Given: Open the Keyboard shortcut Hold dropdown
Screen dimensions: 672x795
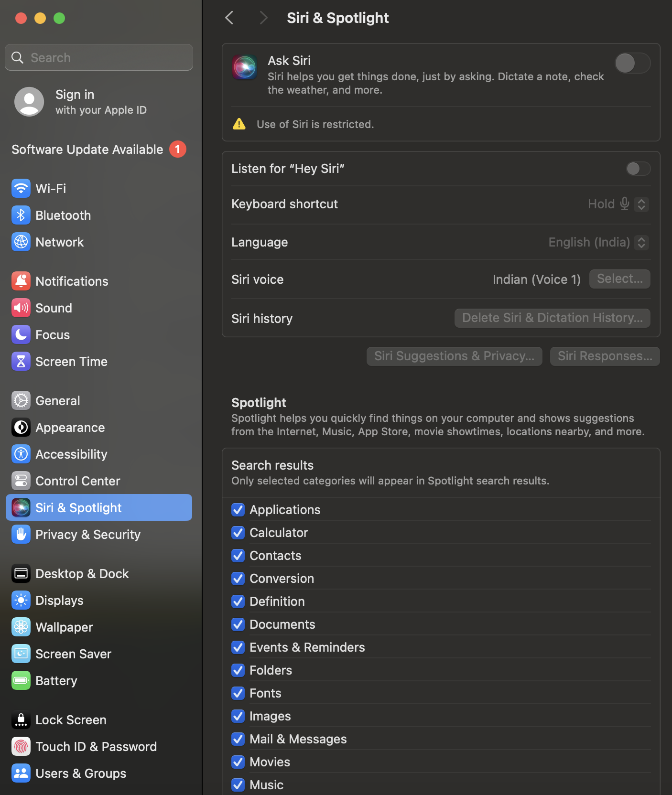Looking at the screenshot, I should [618, 204].
